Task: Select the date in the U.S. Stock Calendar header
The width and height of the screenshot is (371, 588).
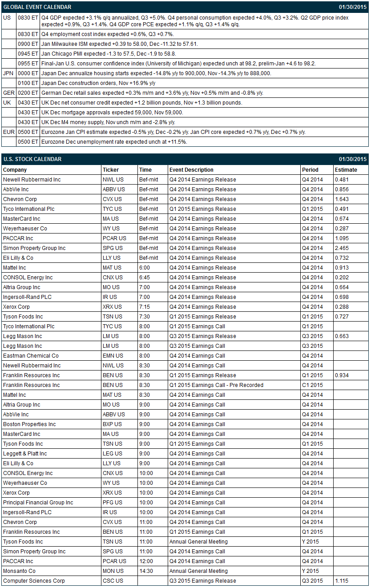Action: [353, 159]
